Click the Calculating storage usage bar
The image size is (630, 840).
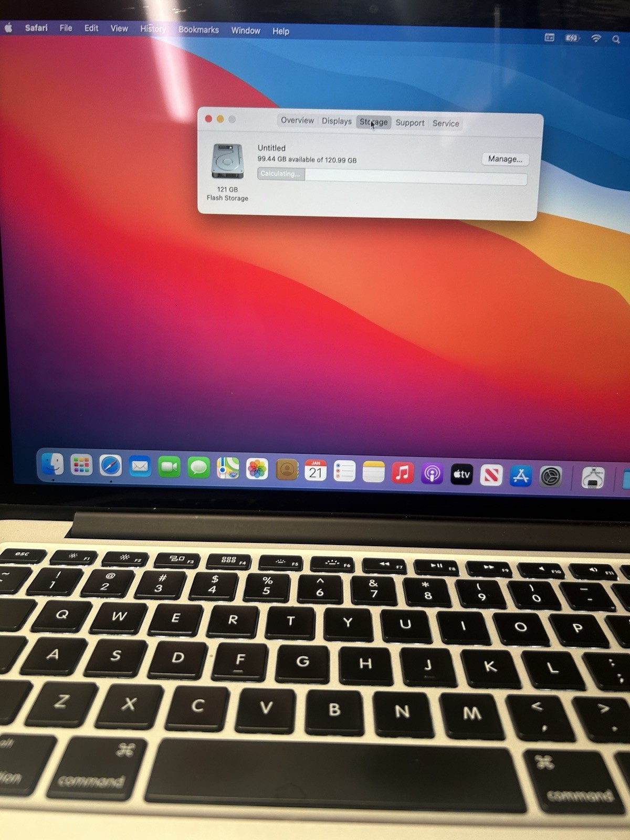392,176
